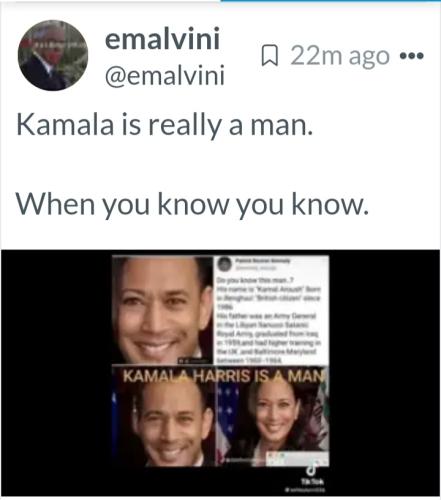The image size is (441, 500).
Task: Open the @emalvini handle link
Action: point(165,76)
